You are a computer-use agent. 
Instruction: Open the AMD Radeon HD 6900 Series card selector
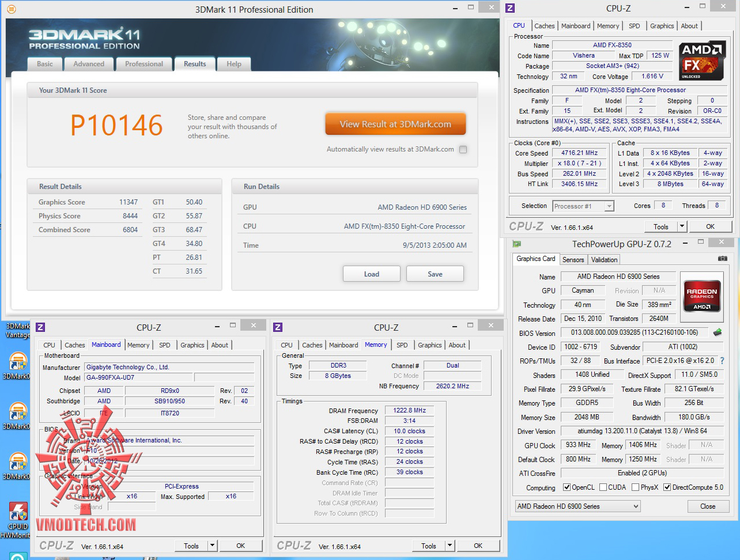(x=578, y=506)
